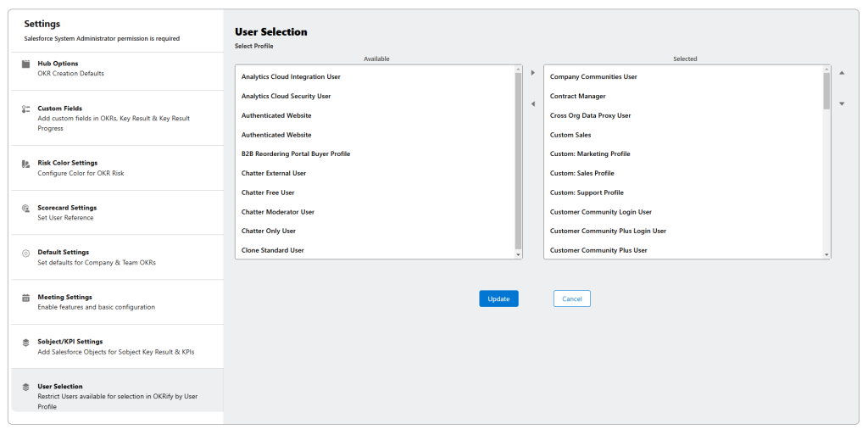Click the Hub Options folder icon
The image size is (868, 435).
[x=25, y=64]
